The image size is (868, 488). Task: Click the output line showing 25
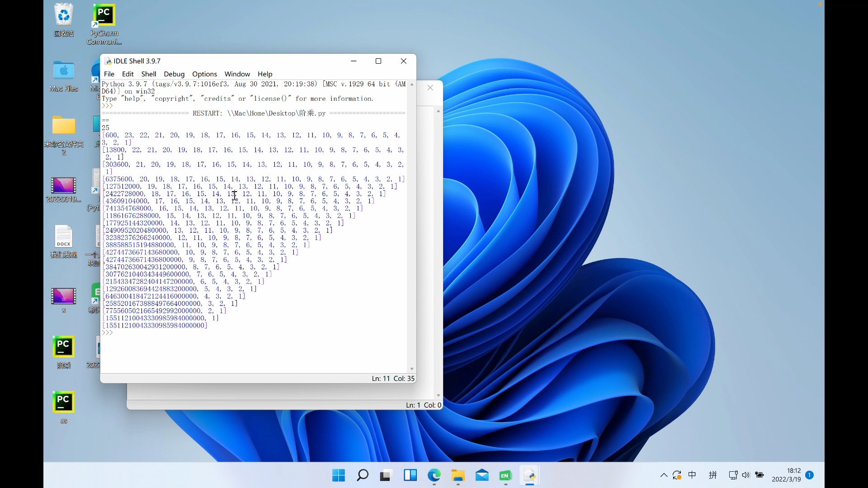click(x=106, y=128)
